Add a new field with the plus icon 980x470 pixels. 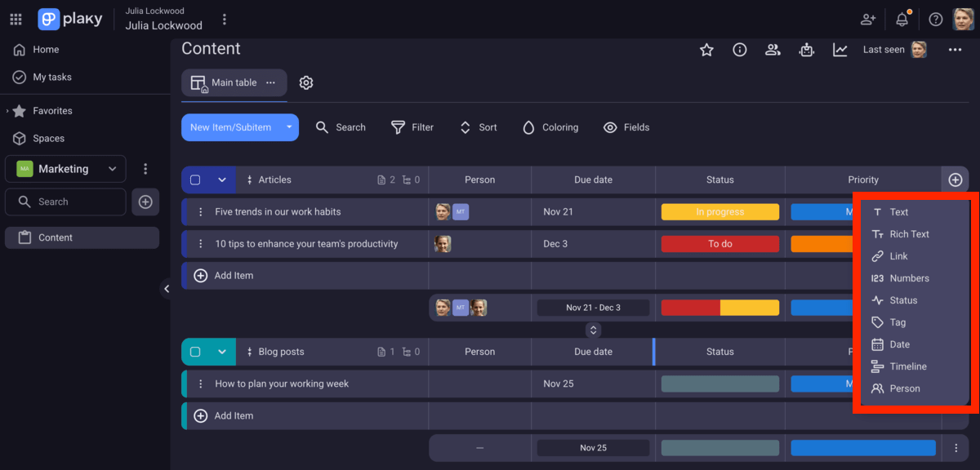click(x=955, y=180)
